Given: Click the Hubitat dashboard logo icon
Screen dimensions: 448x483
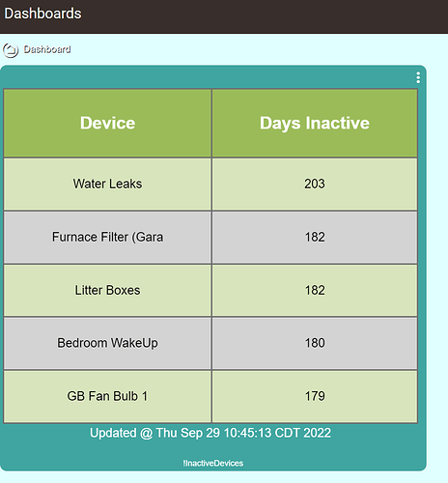Looking at the screenshot, I should (x=11, y=50).
